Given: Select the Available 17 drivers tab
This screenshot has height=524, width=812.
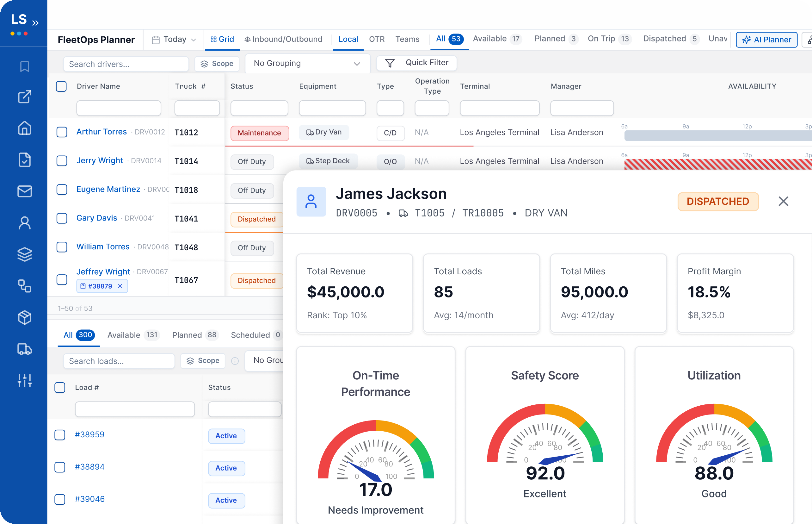Looking at the screenshot, I should point(497,39).
